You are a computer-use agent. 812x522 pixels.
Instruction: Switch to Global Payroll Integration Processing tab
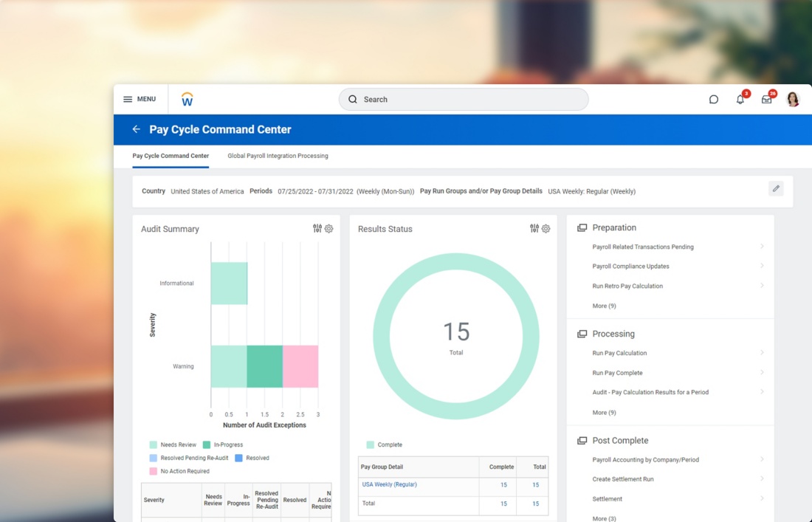tap(278, 156)
